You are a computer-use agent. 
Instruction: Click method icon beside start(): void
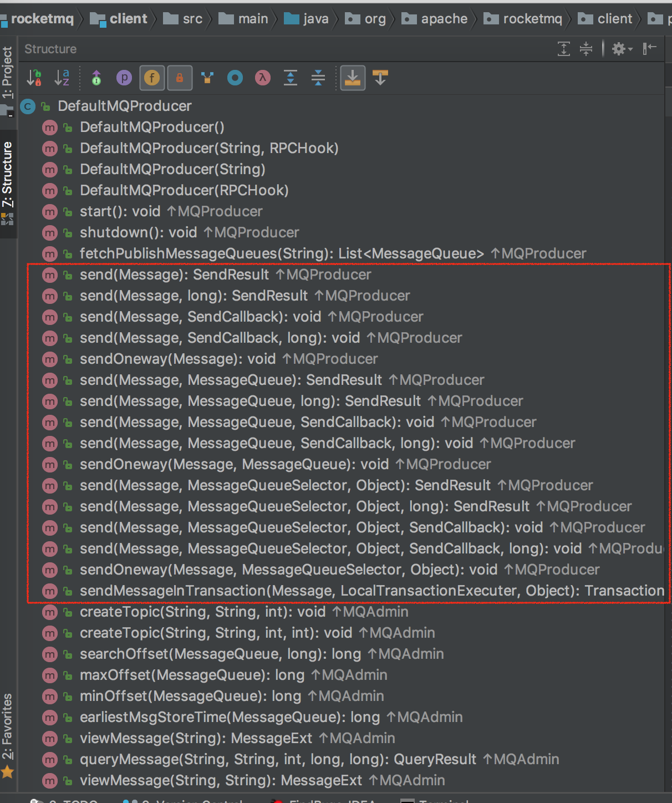click(50, 212)
